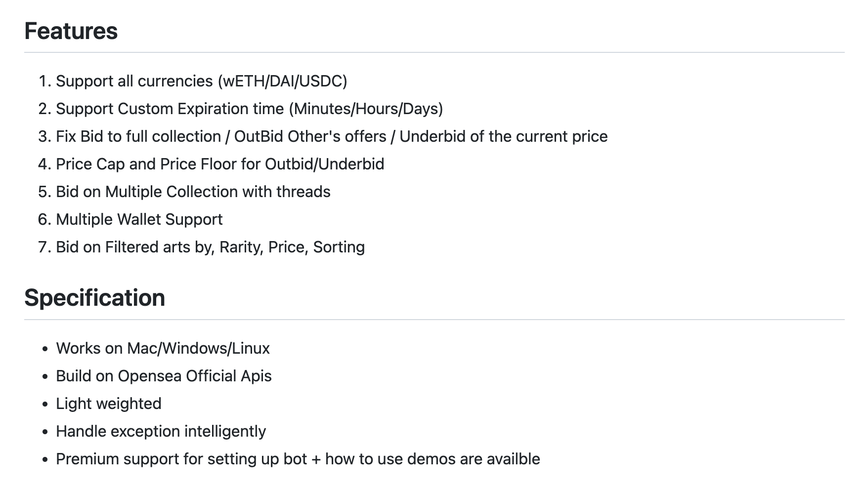Image resolution: width=868 pixels, height=491 pixels.
Task: Click the "Handle exception intelligently" text
Action: pyautogui.click(x=161, y=431)
